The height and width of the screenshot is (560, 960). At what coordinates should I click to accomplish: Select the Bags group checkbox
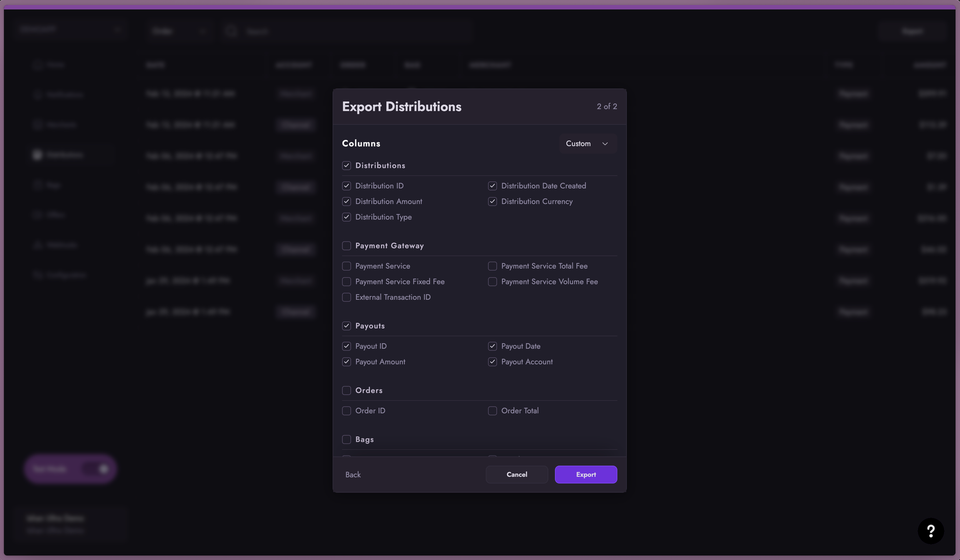(346, 440)
